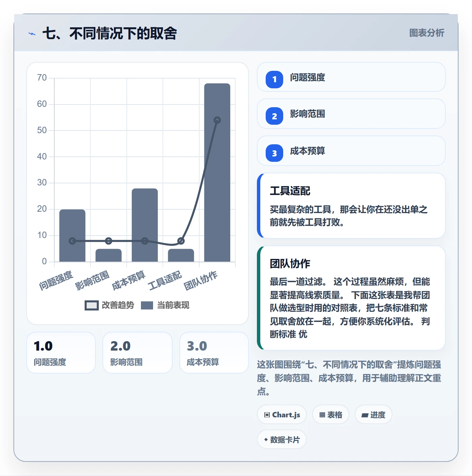
Task: Click the 改善趋势 legend label
Action: click(x=118, y=305)
